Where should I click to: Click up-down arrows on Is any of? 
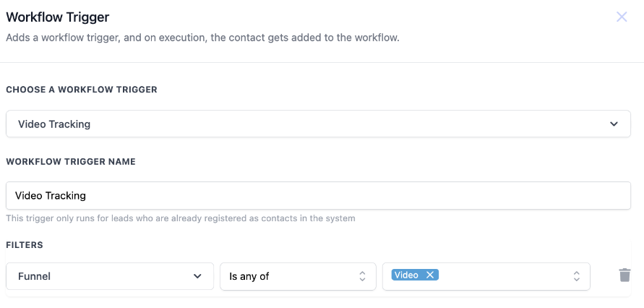362,276
